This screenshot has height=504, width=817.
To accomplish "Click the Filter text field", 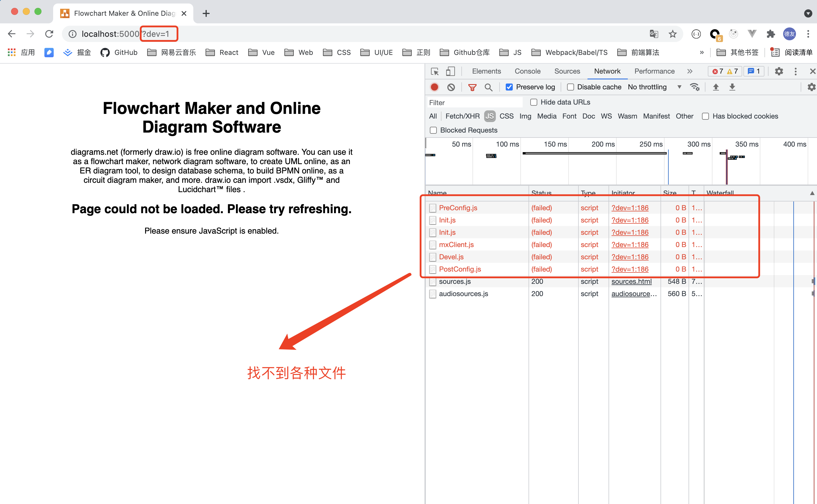I will coord(475,103).
